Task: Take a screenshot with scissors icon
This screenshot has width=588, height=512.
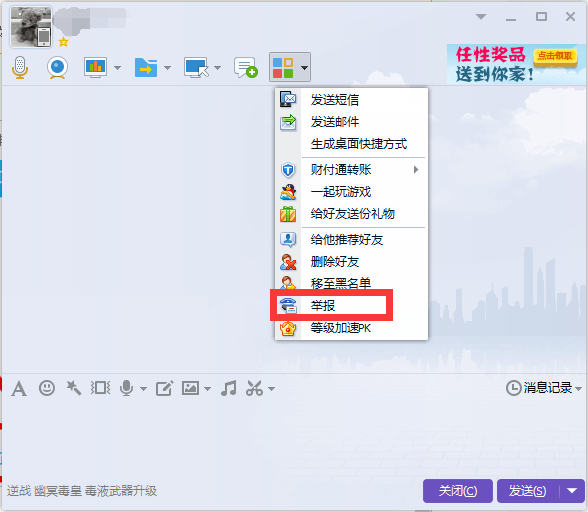Action: click(255, 388)
